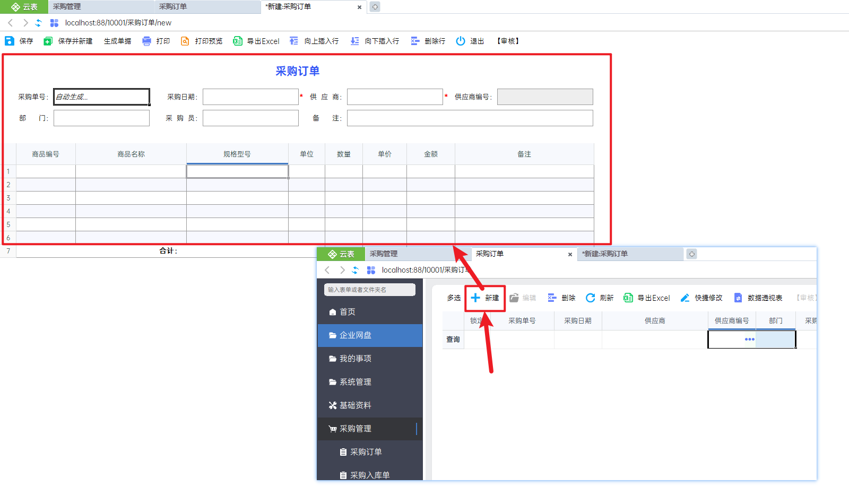Click the ••• button in 供应商编号 query cell

coord(749,339)
